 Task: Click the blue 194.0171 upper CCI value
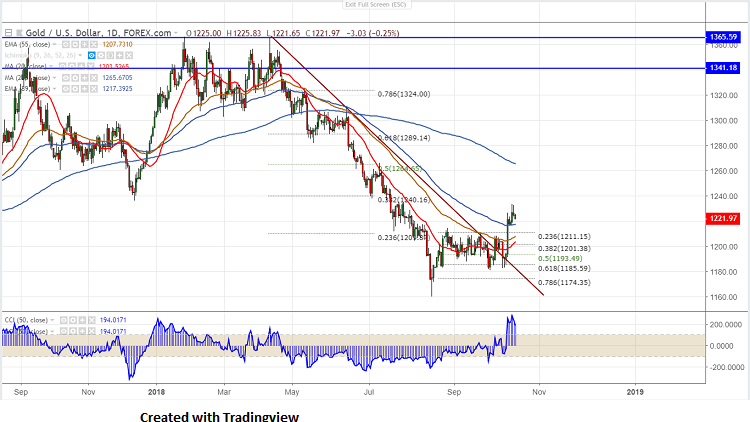(x=113, y=320)
